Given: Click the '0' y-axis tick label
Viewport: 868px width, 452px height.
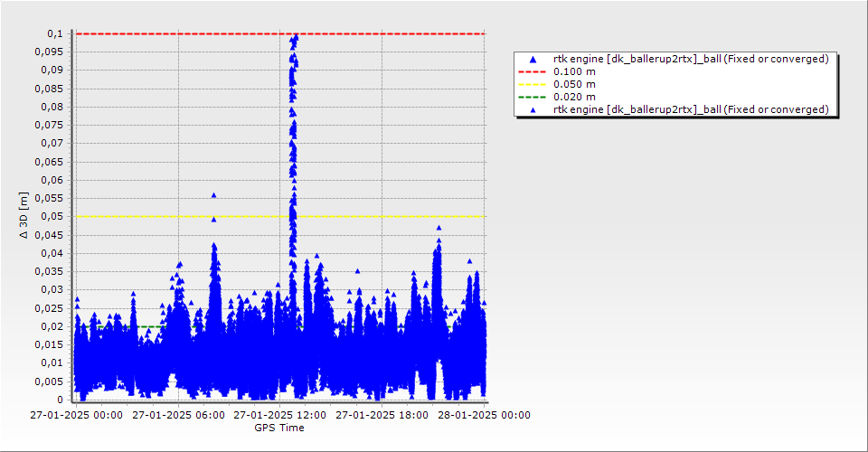Looking at the screenshot, I should pyautogui.click(x=61, y=400).
